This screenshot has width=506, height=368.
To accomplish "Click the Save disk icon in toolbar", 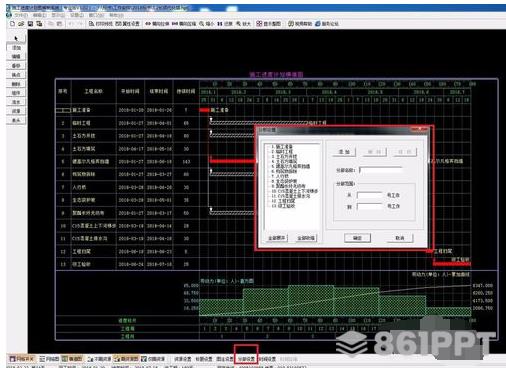I will pyautogui.click(x=30, y=24).
